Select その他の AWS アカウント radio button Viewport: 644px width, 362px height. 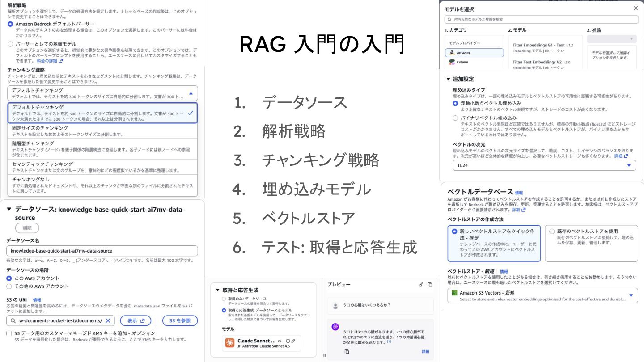click(9, 286)
